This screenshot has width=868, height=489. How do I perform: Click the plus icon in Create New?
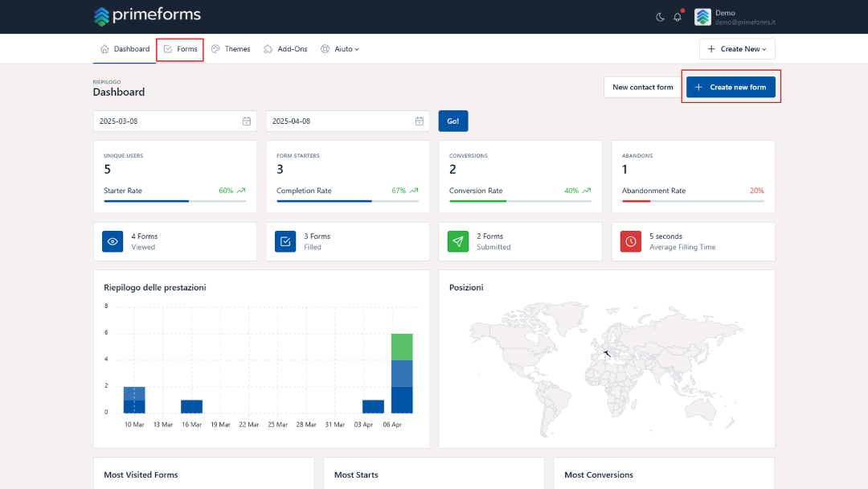pos(711,49)
